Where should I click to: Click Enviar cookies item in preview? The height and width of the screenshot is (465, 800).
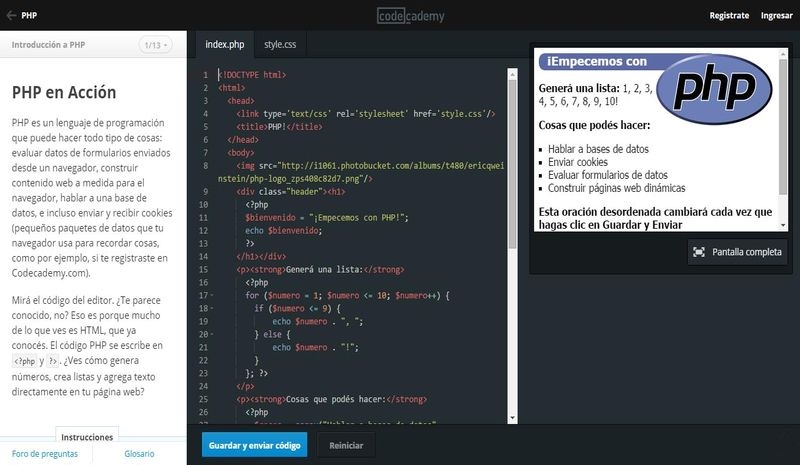tap(578, 162)
